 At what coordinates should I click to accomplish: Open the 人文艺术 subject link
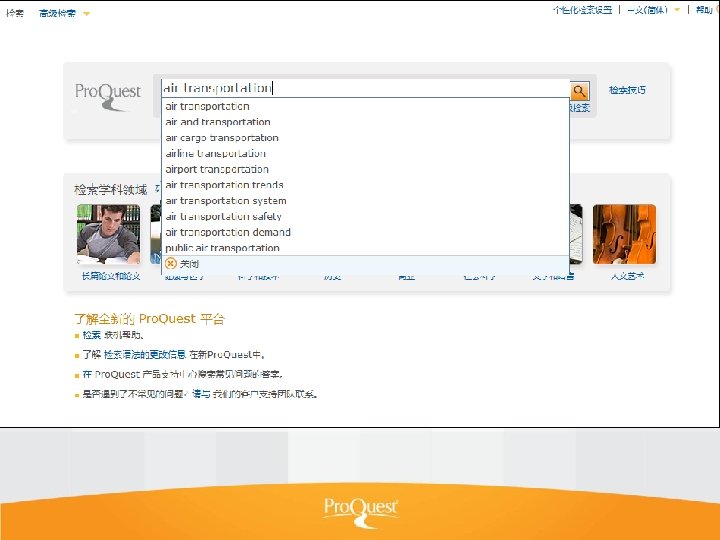click(627, 276)
